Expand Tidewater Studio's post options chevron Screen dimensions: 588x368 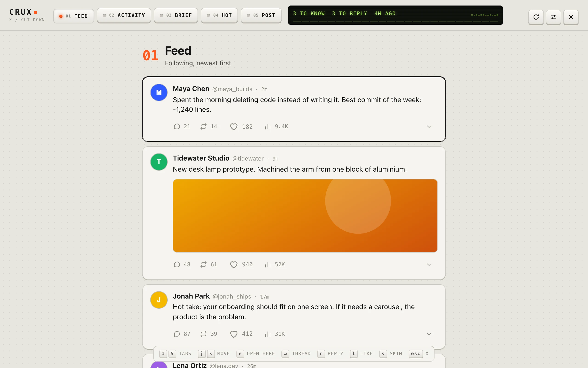pos(429,264)
